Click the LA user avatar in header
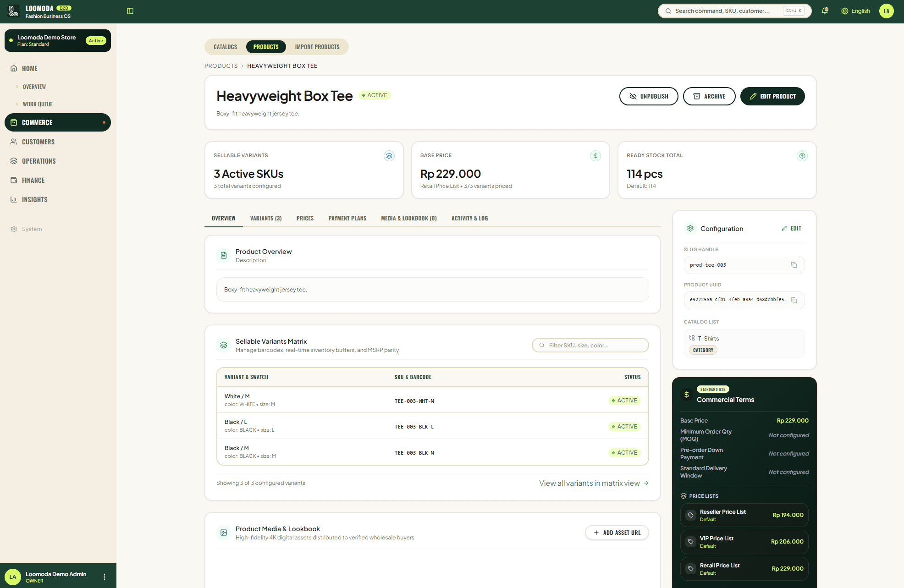Image resolution: width=904 pixels, height=588 pixels. point(886,11)
